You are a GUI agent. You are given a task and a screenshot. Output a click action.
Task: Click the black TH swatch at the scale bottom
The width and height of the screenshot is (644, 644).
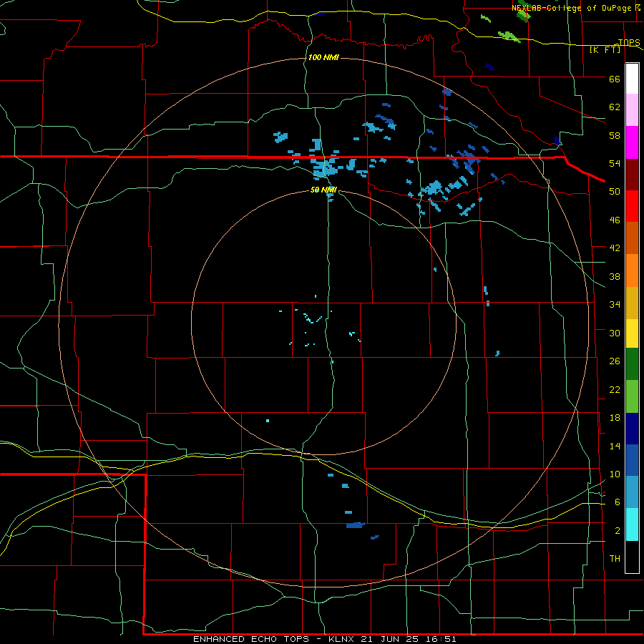coord(632,557)
